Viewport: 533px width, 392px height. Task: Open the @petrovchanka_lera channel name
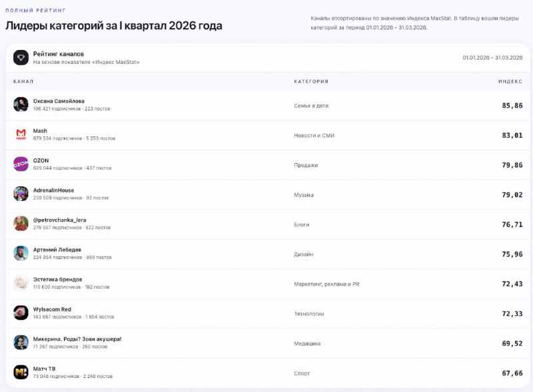[x=59, y=220]
